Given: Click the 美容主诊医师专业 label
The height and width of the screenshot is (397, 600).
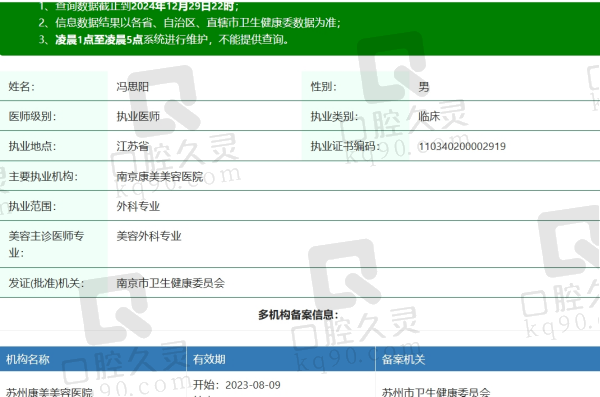Looking at the screenshot, I should point(46,244).
